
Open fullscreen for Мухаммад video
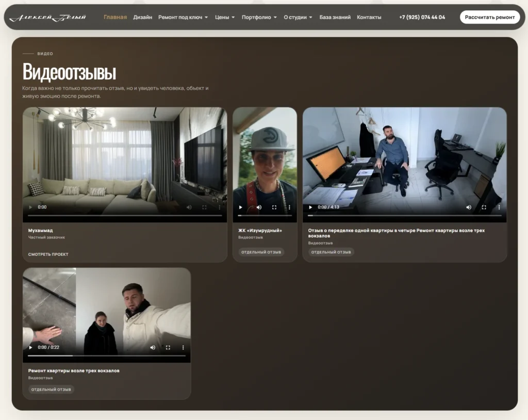pyautogui.click(x=204, y=207)
